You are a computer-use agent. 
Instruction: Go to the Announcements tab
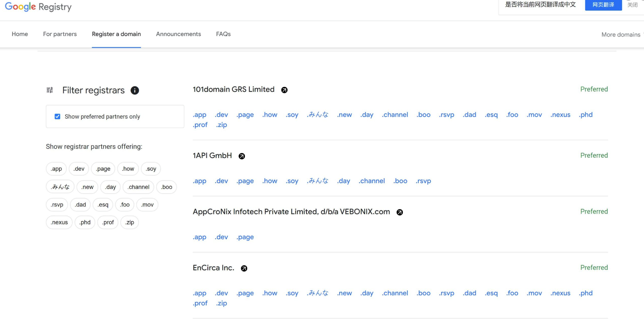tap(178, 34)
